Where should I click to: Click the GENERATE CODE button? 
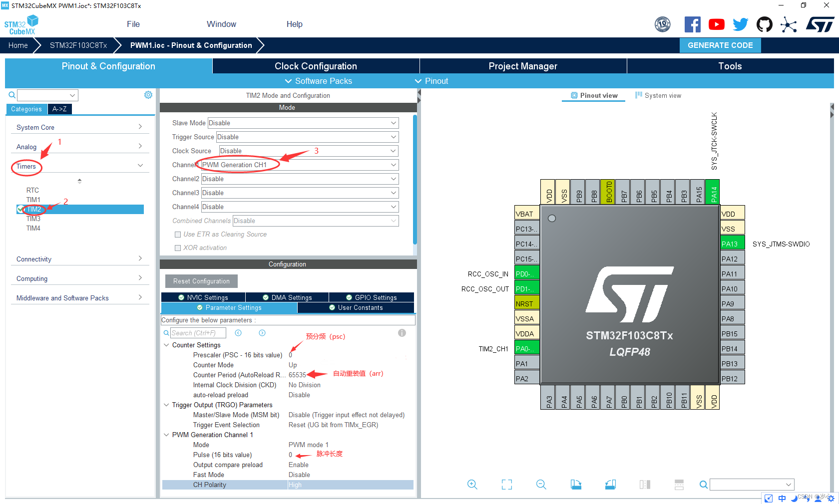tap(720, 45)
